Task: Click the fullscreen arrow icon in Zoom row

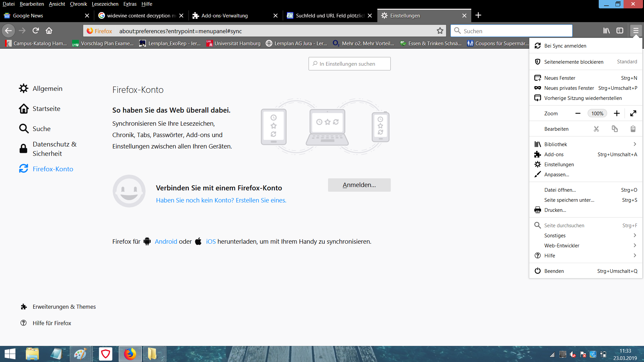Action: tap(633, 114)
